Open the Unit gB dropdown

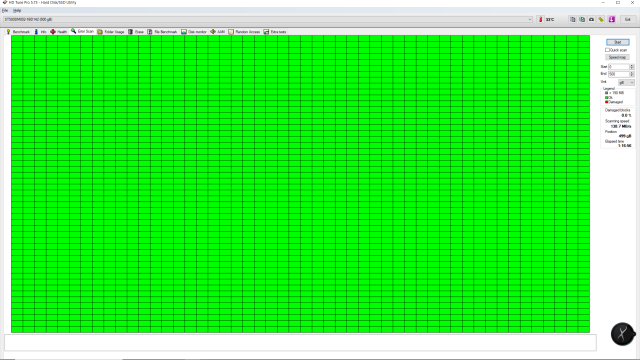click(x=626, y=82)
